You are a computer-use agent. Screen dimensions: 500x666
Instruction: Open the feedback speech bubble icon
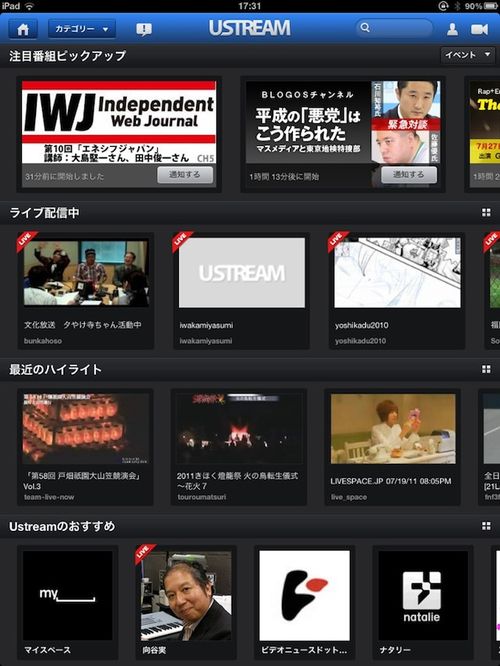tap(144, 29)
